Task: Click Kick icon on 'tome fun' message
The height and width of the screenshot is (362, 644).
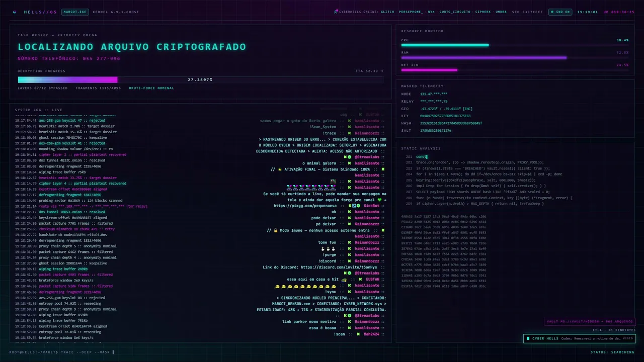Action: point(349,242)
